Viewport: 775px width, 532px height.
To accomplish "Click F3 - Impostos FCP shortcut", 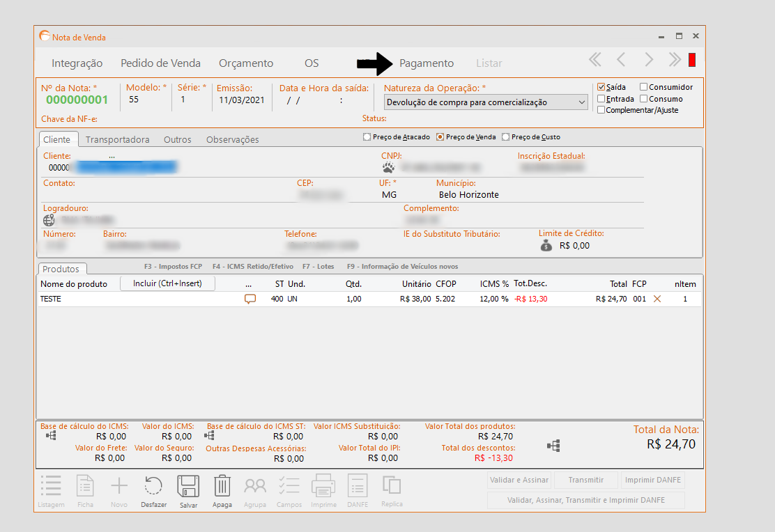I will (x=173, y=266).
